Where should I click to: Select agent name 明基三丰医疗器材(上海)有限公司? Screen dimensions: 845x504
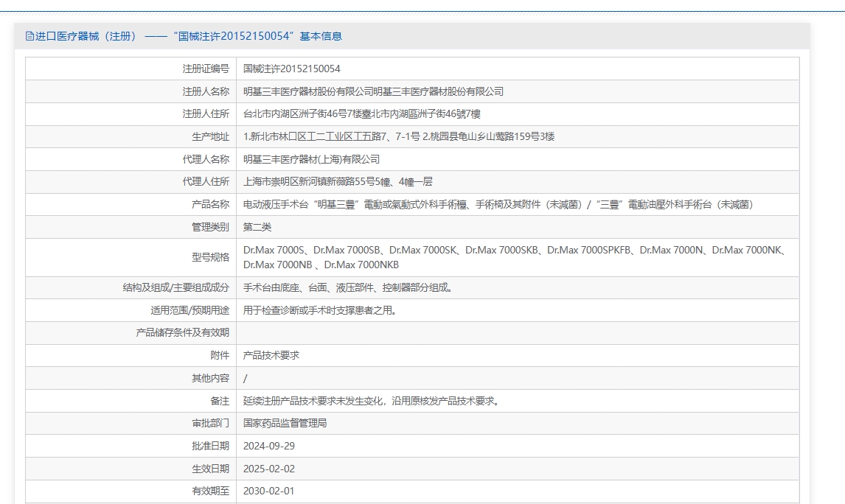311,159
